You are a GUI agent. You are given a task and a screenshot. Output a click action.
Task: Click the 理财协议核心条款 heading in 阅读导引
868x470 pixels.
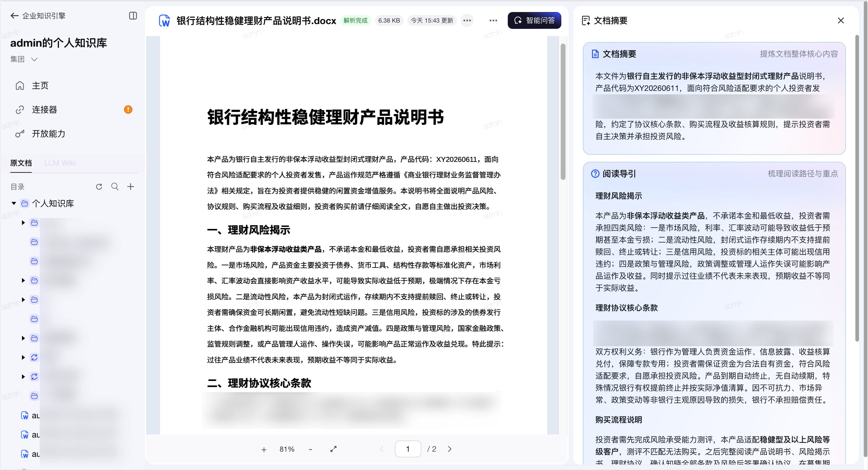[x=626, y=308]
